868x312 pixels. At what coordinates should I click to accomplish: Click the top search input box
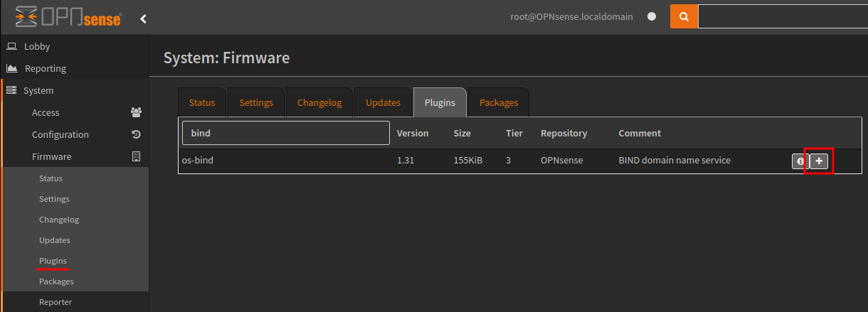783,17
